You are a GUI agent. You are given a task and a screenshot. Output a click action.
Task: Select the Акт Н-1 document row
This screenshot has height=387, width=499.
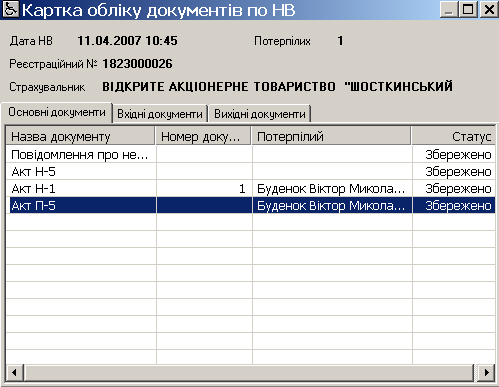(251, 189)
